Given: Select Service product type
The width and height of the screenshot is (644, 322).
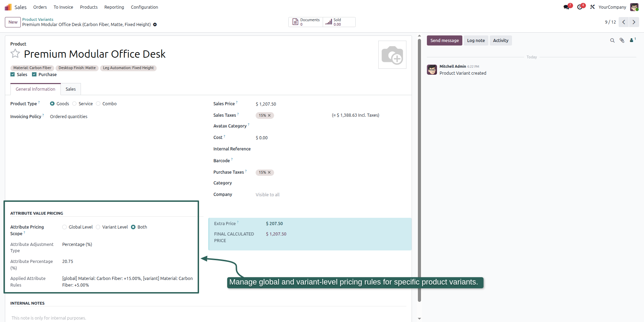Looking at the screenshot, I should [74, 104].
